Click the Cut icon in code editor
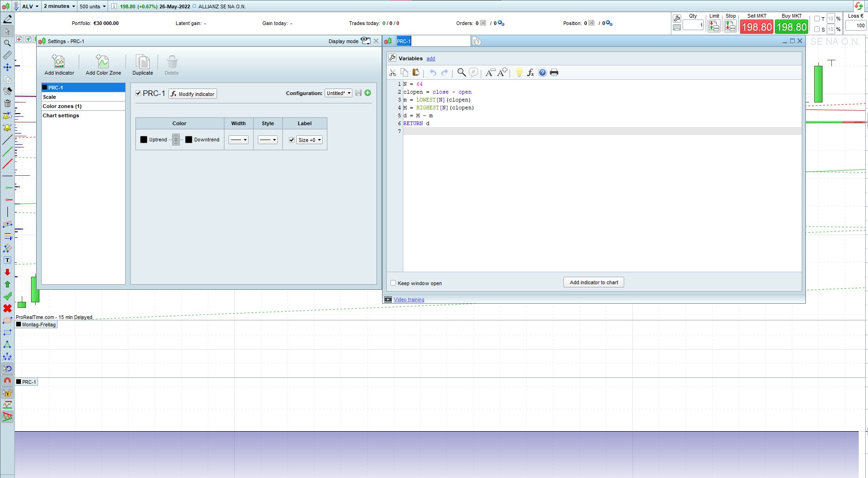 (393, 72)
